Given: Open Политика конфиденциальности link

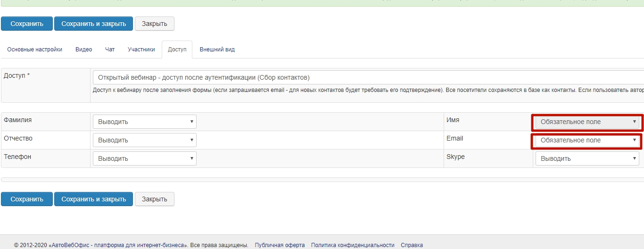Looking at the screenshot, I should pyautogui.click(x=353, y=245).
